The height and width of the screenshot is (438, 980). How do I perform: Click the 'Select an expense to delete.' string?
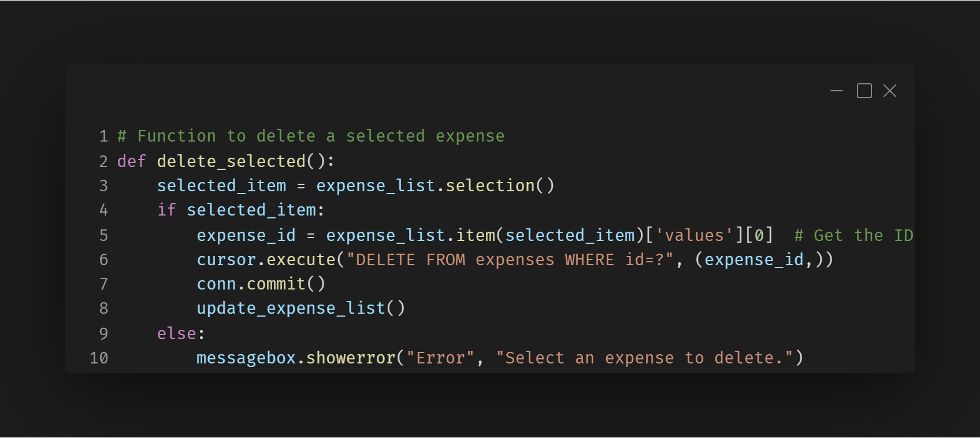coord(644,358)
